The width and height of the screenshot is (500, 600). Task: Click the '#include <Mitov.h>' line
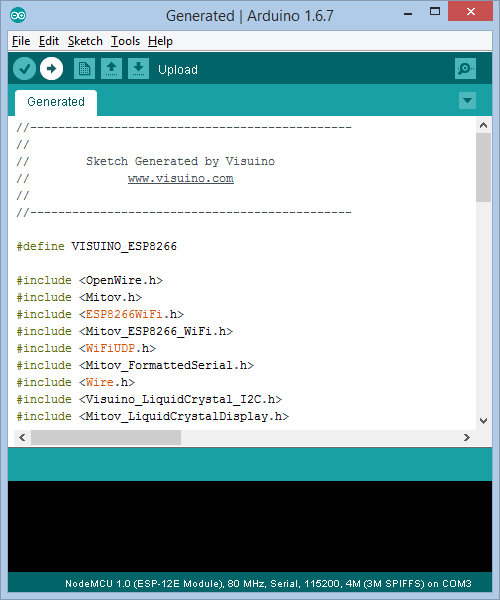pyautogui.click(x=79, y=297)
